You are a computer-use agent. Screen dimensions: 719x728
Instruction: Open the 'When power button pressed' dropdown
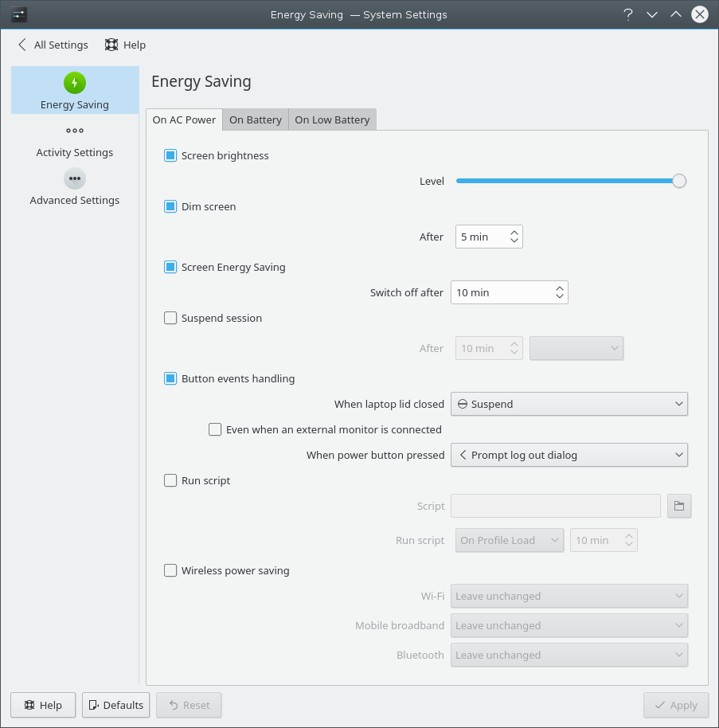[569, 455]
